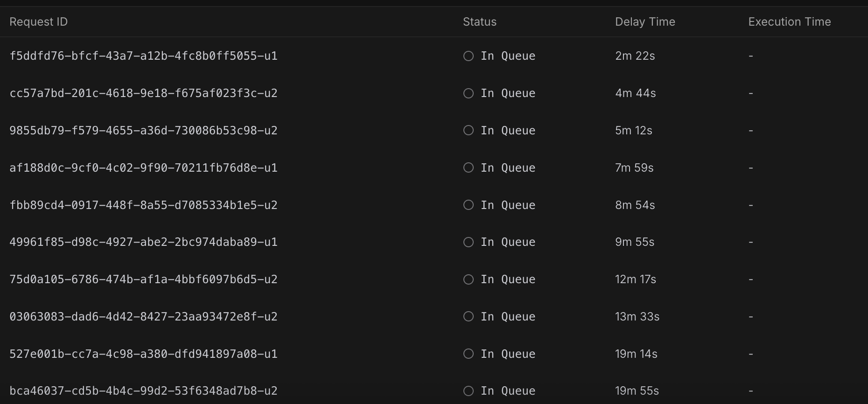Click the Status column header
Viewport: 868px width, 404px height.
pyautogui.click(x=480, y=22)
